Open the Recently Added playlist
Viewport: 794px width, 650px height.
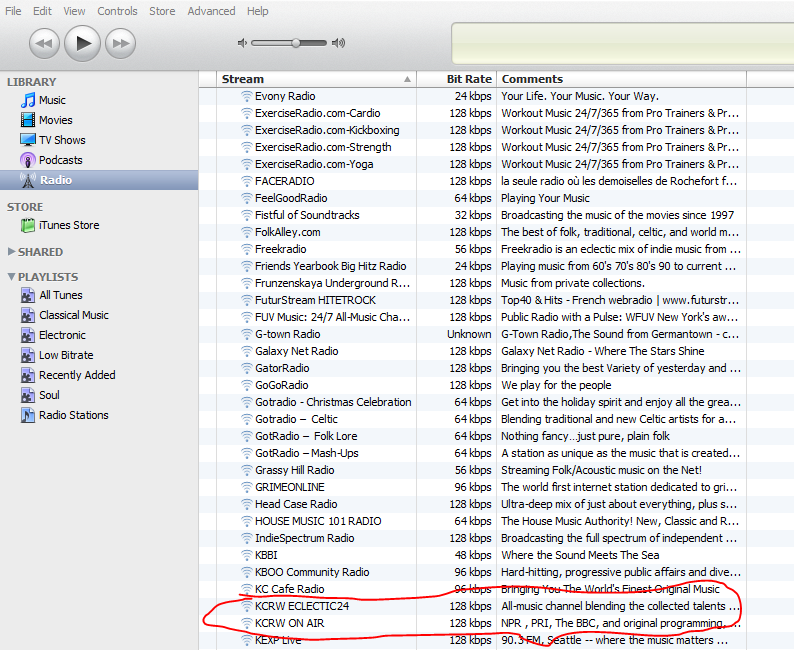point(77,375)
